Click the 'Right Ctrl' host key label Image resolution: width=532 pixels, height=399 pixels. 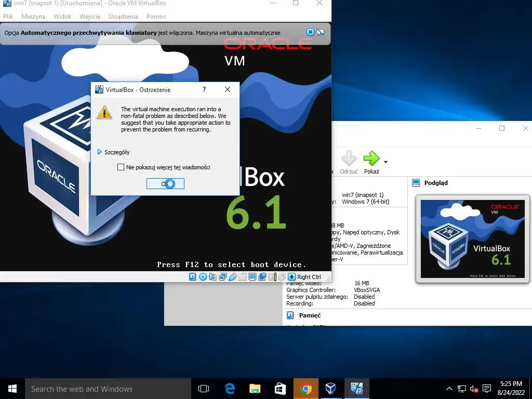click(x=309, y=277)
